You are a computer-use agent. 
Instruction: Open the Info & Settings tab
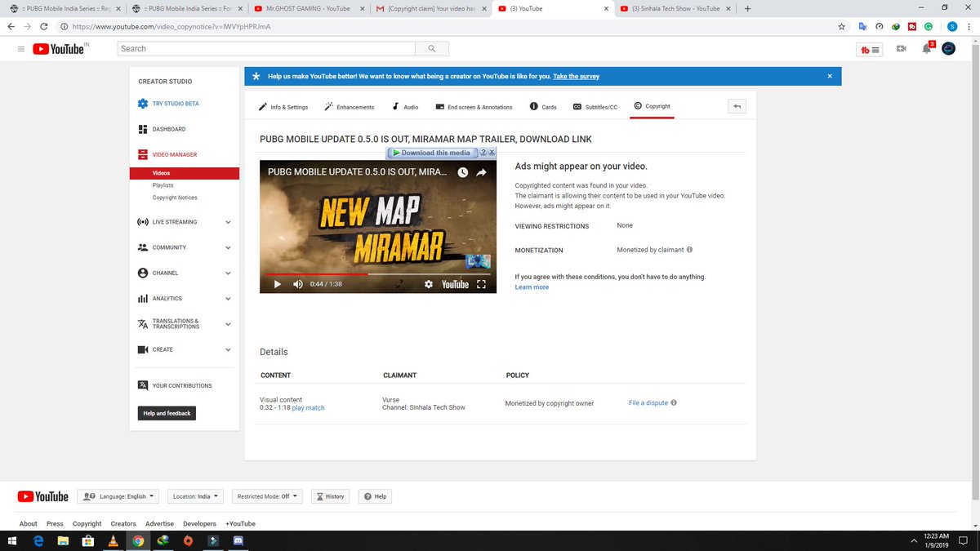coord(283,107)
